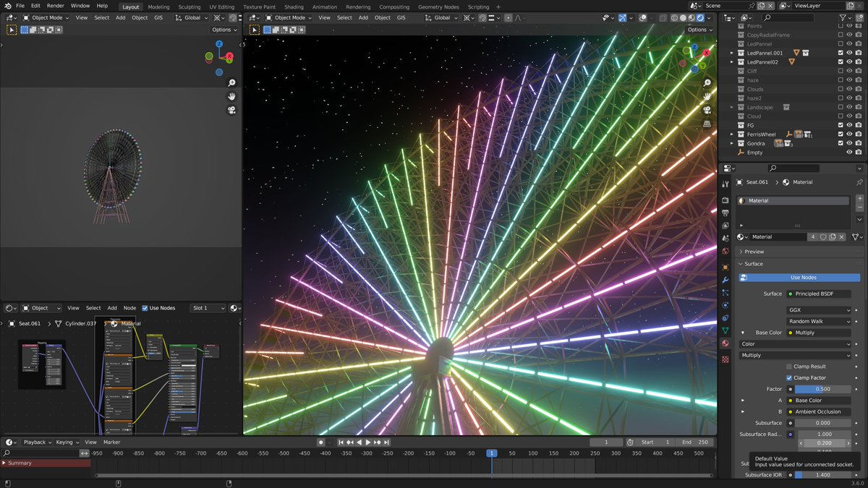Toggle camera view in left viewport
Screen dimensions: 868x488
tap(231, 110)
